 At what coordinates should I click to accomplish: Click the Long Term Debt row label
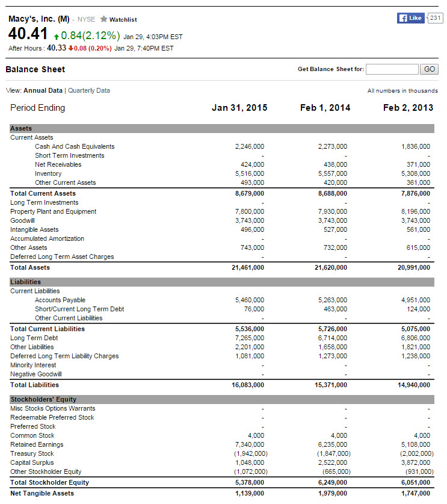34,338
